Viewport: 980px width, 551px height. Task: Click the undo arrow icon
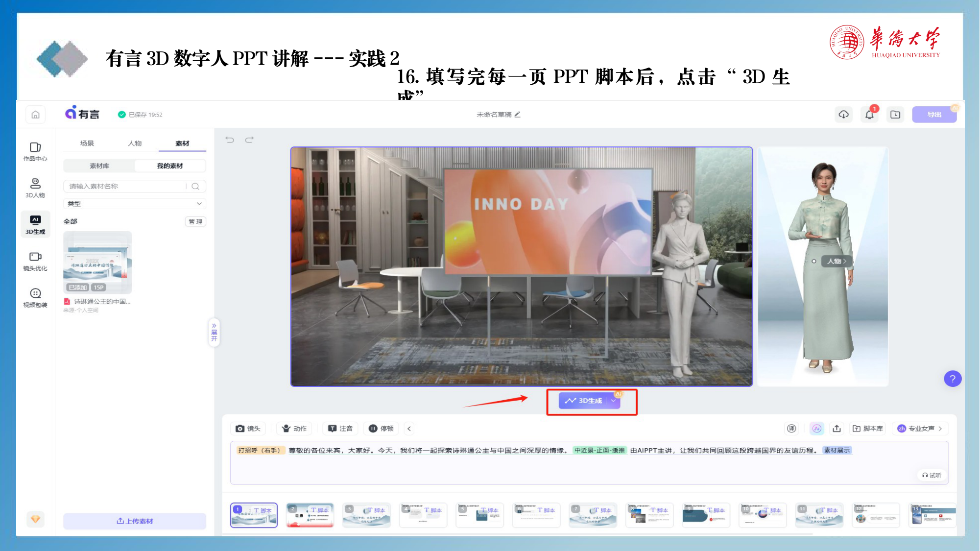click(230, 140)
